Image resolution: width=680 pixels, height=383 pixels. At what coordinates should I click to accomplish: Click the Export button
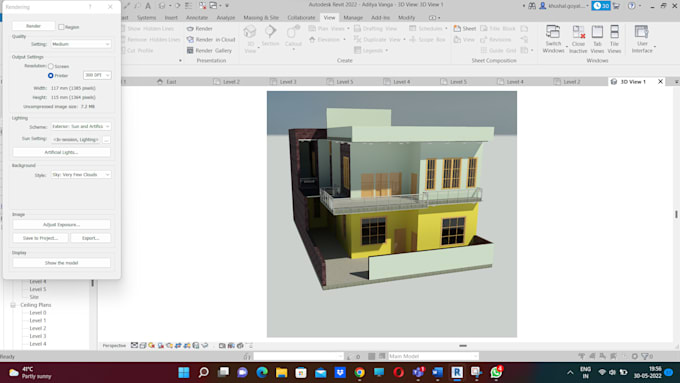click(x=90, y=238)
